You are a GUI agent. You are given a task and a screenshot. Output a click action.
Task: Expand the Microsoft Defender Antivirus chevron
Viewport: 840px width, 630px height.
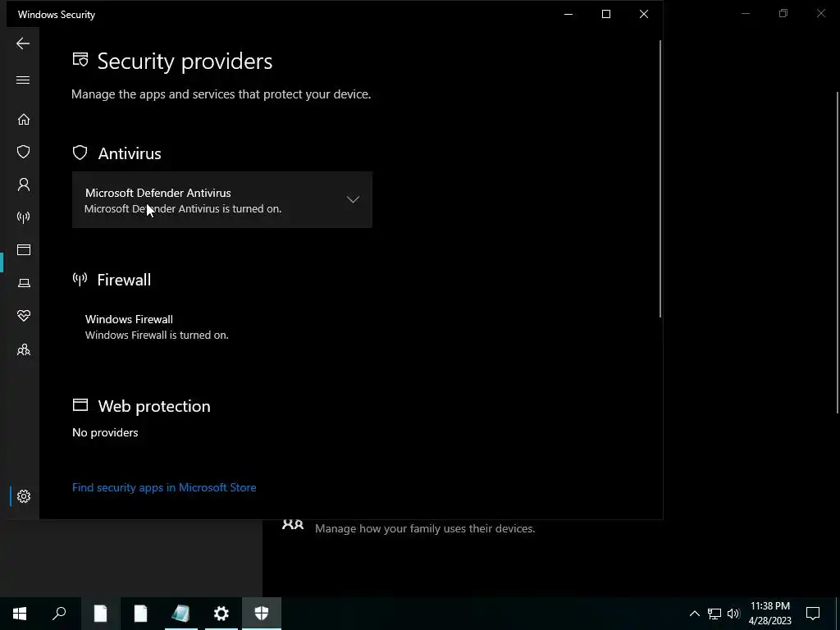353,200
